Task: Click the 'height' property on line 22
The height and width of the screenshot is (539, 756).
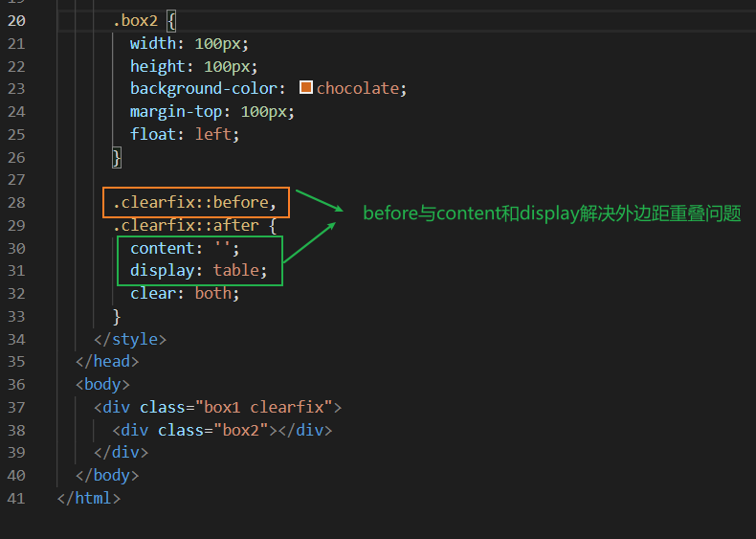Action: 158,66
